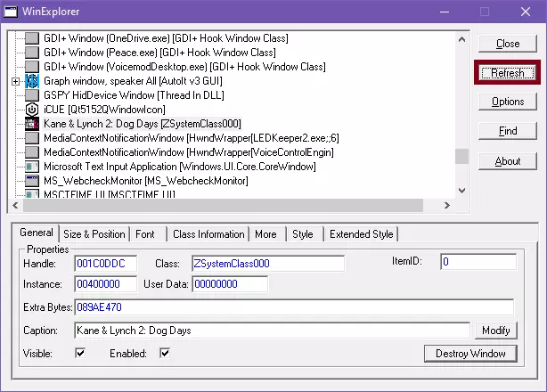Click the WinExplorer title bar app icon
The width and height of the screenshot is (547, 392).
[11, 12]
